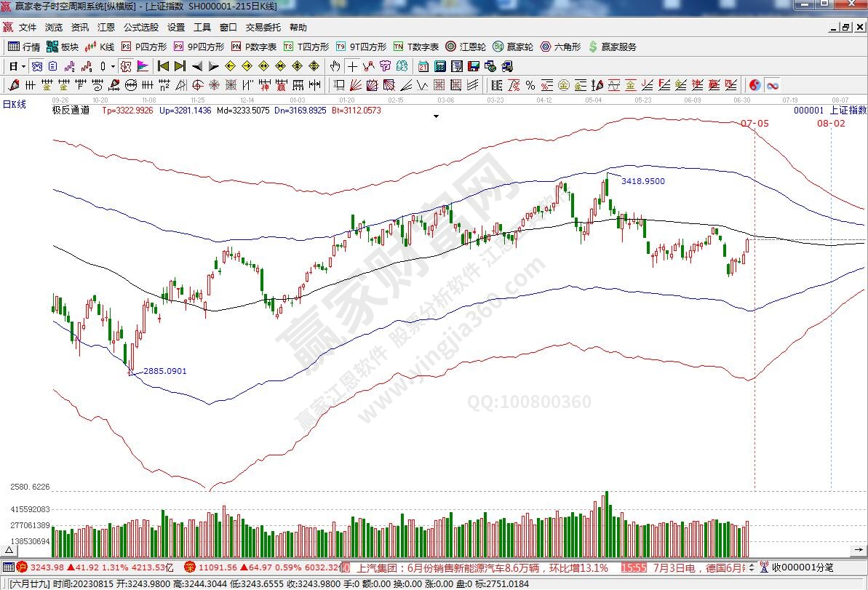868x590 pixels.
Task: Click the 07-05 red date marker
Action: click(x=754, y=124)
